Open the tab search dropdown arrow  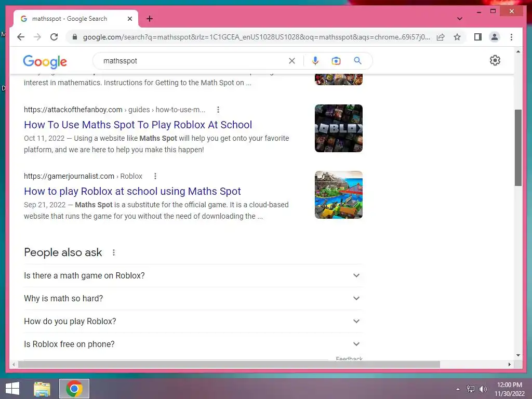459,19
